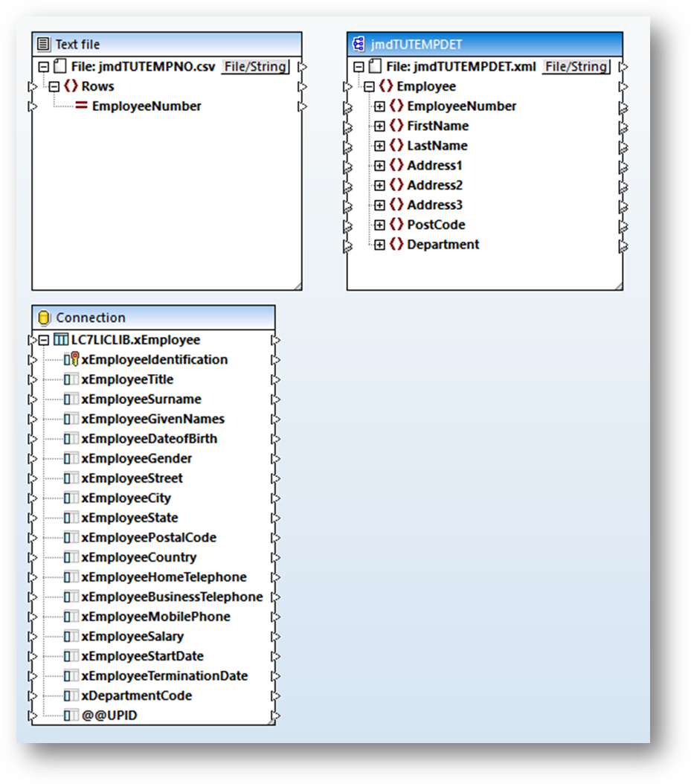The width and height of the screenshot is (691, 784).
Task: Expand the LastName node
Action: tap(380, 146)
